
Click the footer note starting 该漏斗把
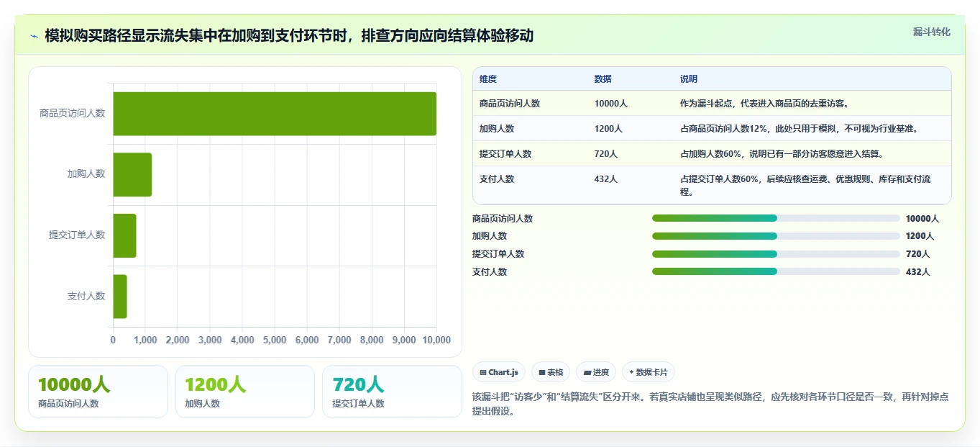click(x=710, y=404)
